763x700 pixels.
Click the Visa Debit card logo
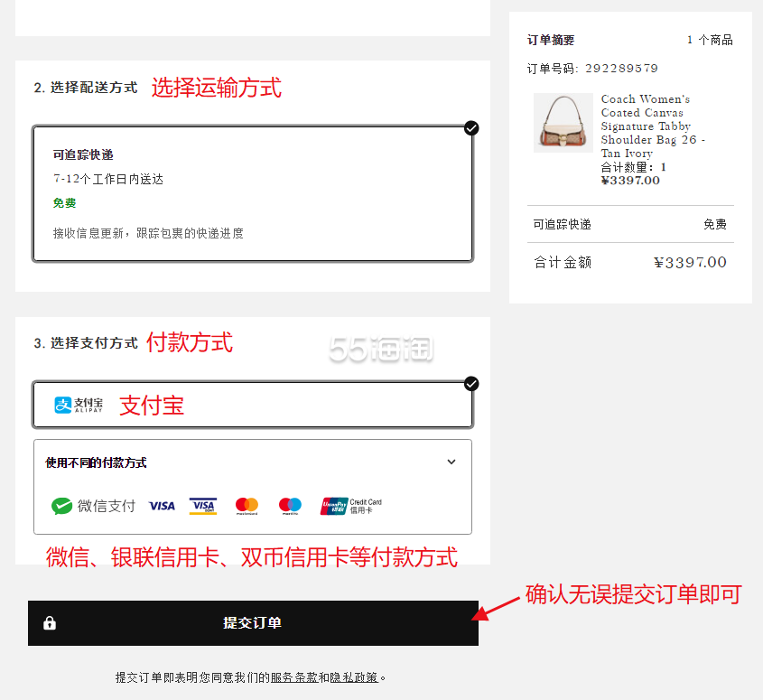point(203,507)
